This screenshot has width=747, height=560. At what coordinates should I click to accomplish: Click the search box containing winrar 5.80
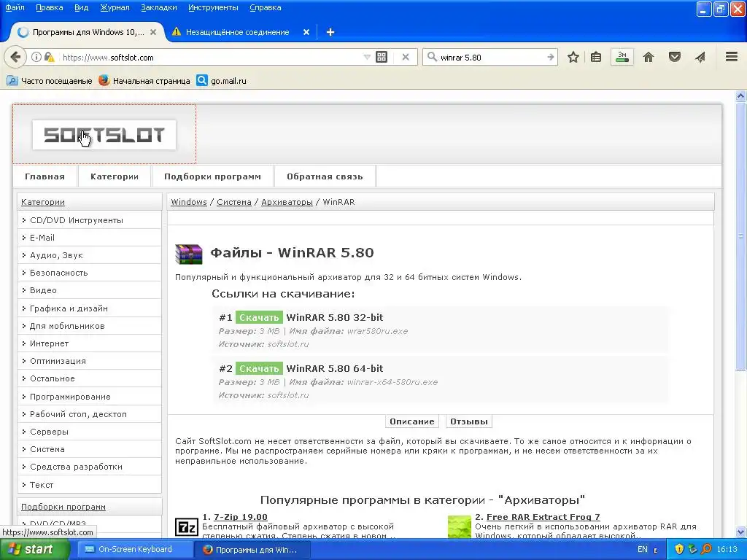pyautogui.click(x=491, y=57)
